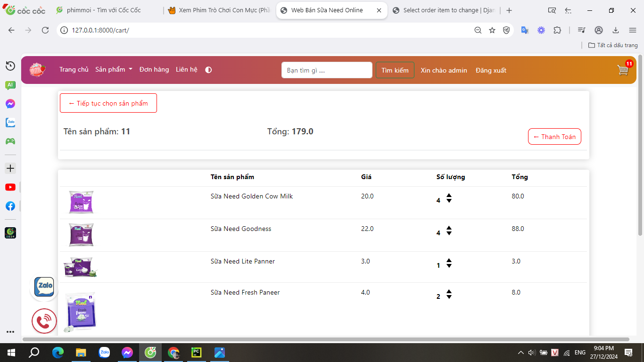This screenshot has height=362, width=644.
Task: Close the Web Bán Sữa Need Online tab
Action: (379, 10)
